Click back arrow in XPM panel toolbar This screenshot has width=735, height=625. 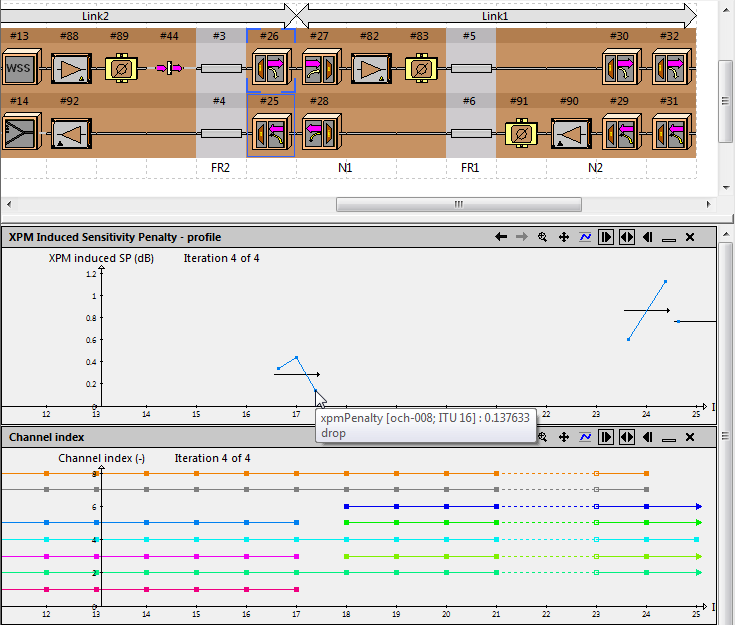pyautogui.click(x=501, y=237)
